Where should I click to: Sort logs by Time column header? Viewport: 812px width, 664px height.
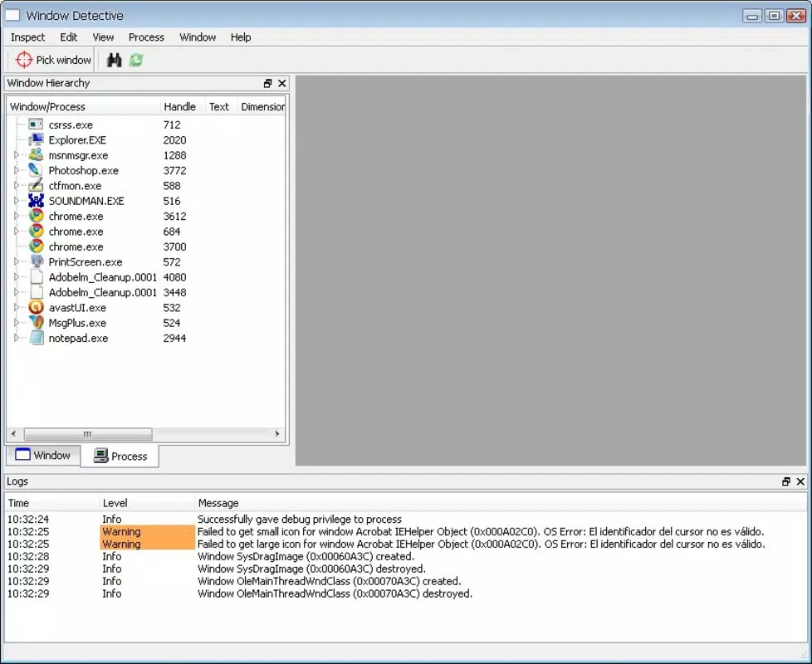(51, 503)
